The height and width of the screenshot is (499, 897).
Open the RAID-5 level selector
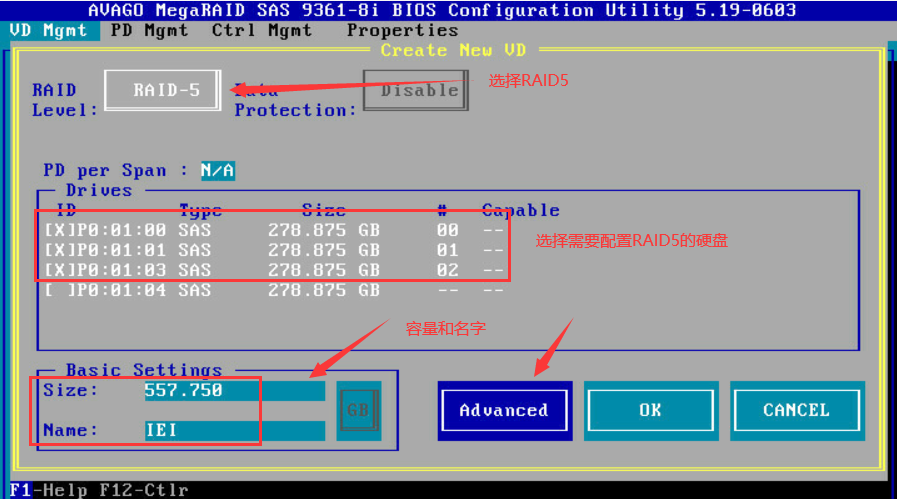pos(162,90)
